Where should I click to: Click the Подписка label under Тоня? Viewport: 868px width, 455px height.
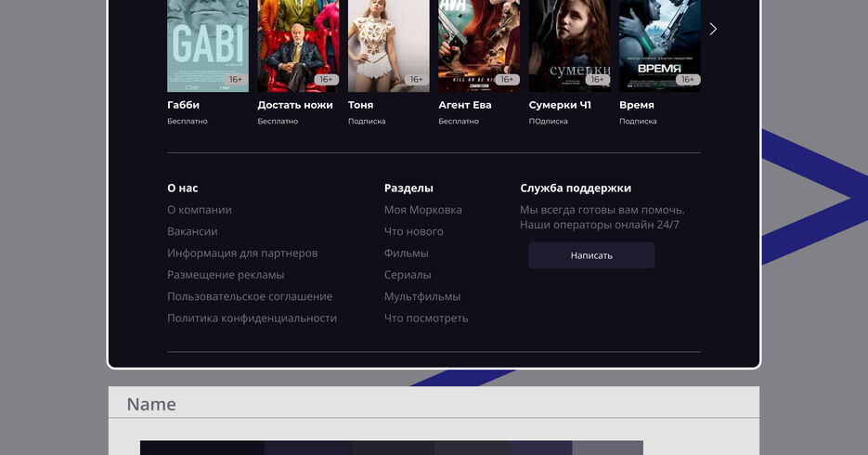coord(367,122)
